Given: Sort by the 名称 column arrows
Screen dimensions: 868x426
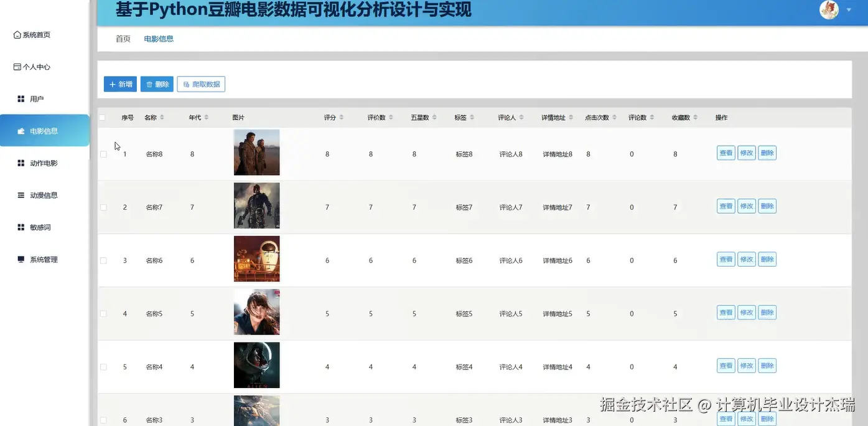Looking at the screenshot, I should coord(162,118).
